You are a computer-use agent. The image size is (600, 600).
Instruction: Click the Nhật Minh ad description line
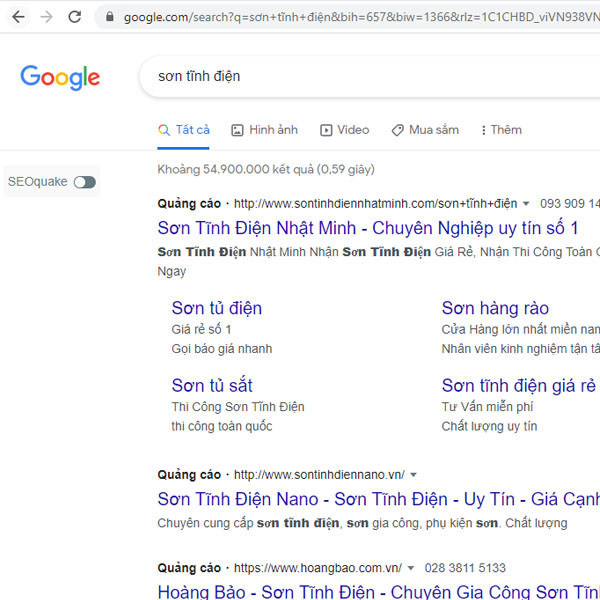[x=378, y=252]
